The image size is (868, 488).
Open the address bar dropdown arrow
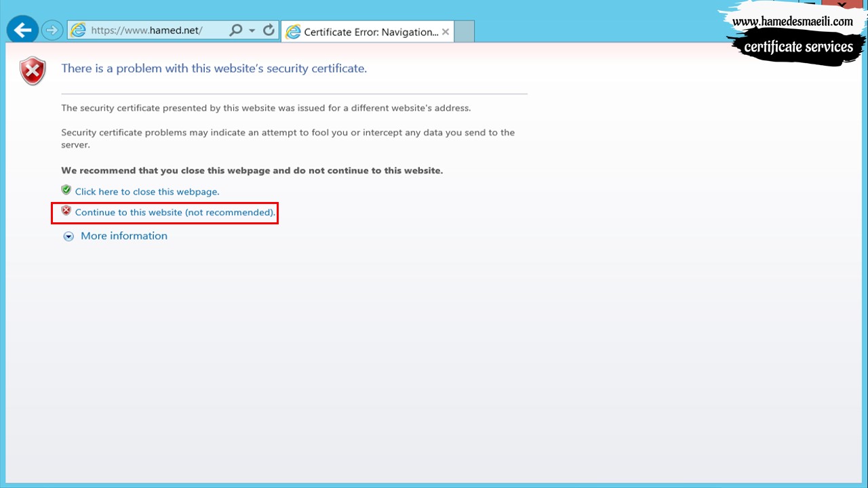tap(252, 30)
